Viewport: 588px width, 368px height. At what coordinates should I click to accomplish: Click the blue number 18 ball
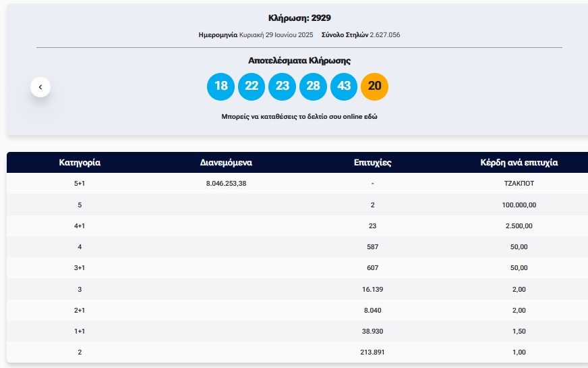coord(220,86)
